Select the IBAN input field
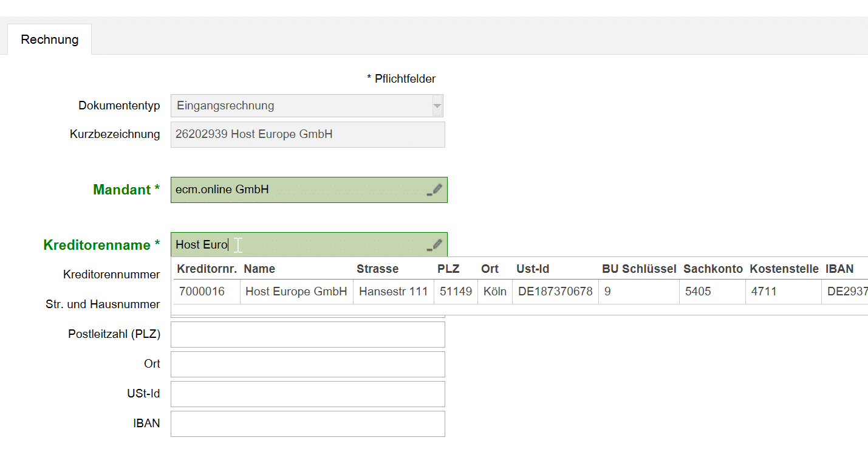Screen dimensions: 868x457 coord(307,424)
